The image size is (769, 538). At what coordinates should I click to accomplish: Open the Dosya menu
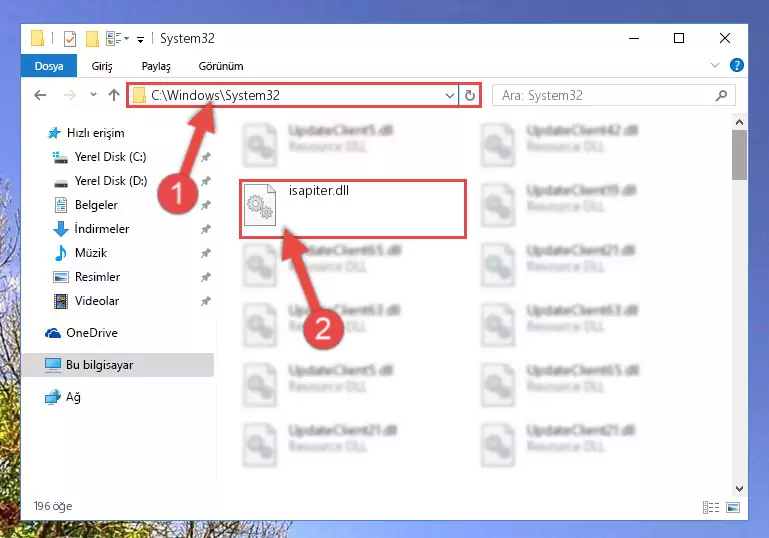tap(49, 66)
